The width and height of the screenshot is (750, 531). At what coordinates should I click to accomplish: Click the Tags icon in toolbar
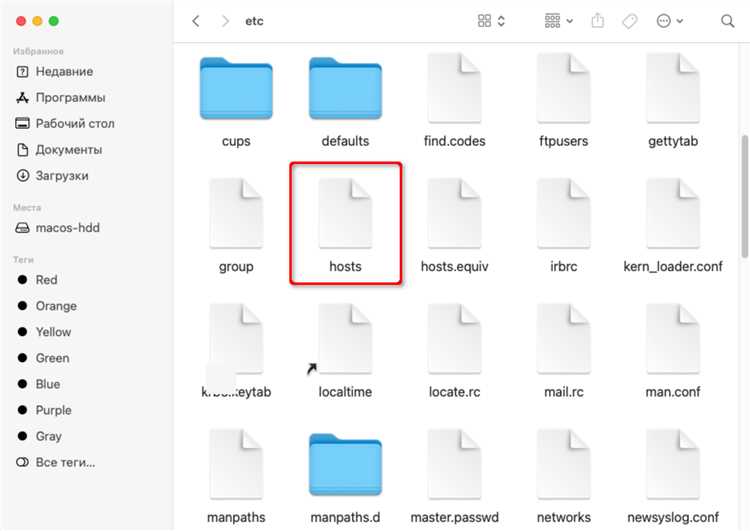(x=629, y=21)
